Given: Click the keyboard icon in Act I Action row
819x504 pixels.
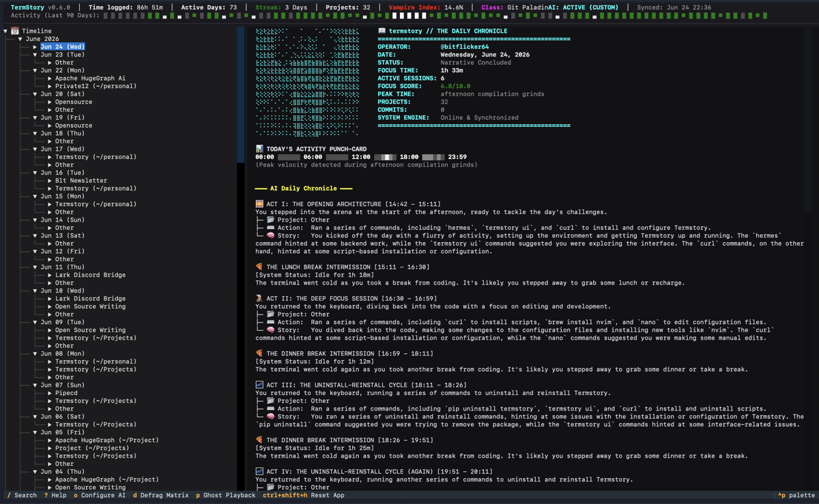Looking at the screenshot, I should point(271,228).
